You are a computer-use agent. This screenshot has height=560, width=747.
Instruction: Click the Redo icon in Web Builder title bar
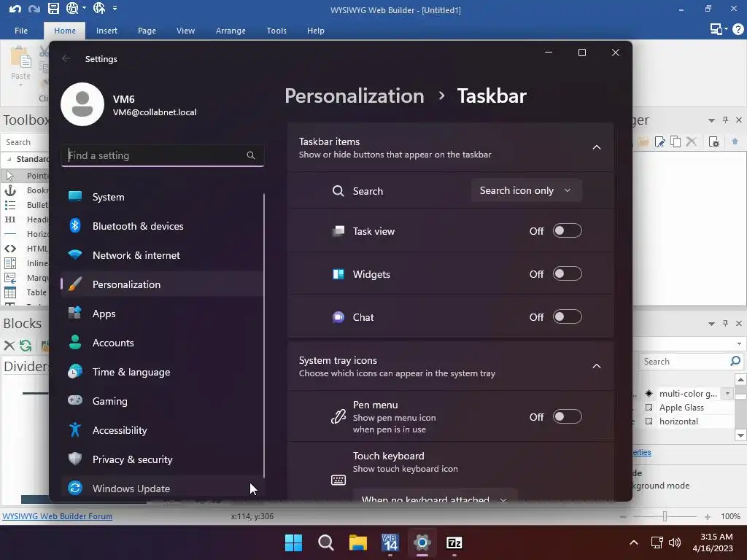(34, 9)
